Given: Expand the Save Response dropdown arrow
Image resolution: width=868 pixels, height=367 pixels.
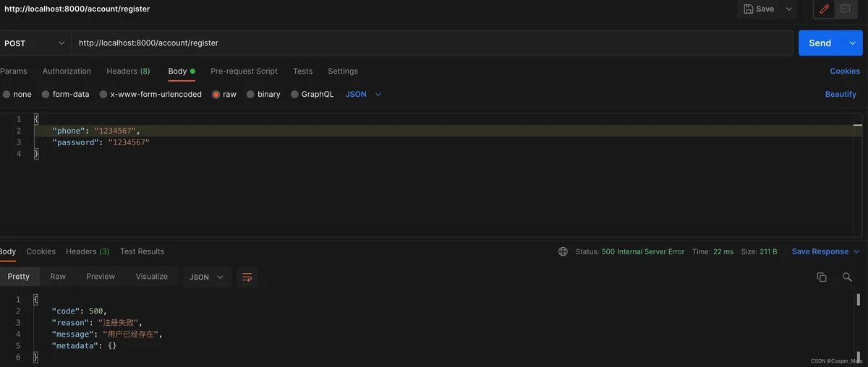Looking at the screenshot, I should (857, 252).
